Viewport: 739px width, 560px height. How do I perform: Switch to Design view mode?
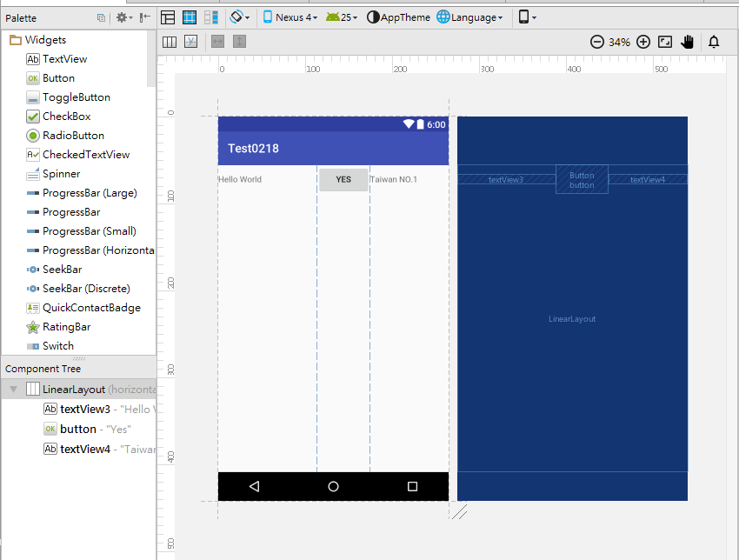pos(169,17)
